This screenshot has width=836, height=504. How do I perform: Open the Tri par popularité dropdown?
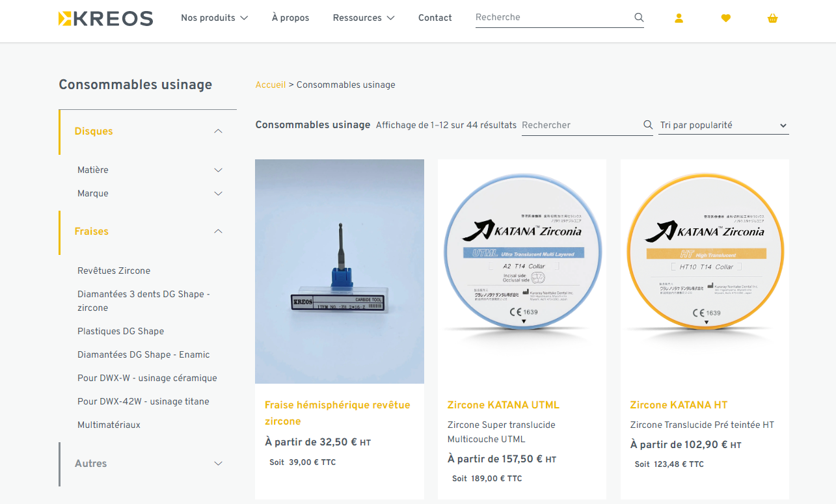pos(723,125)
